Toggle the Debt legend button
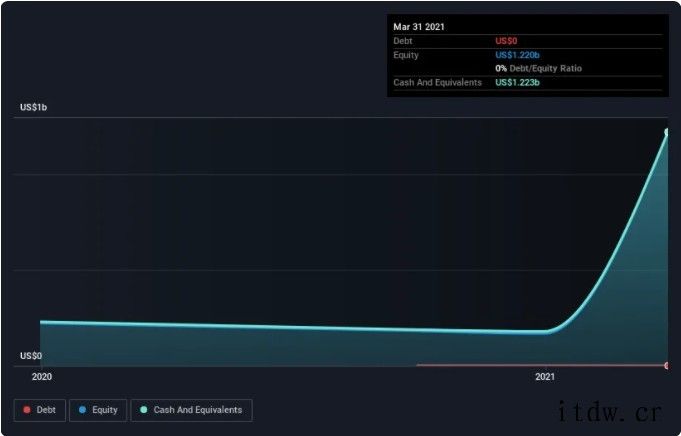This screenshot has width=681, height=436. click(40, 410)
